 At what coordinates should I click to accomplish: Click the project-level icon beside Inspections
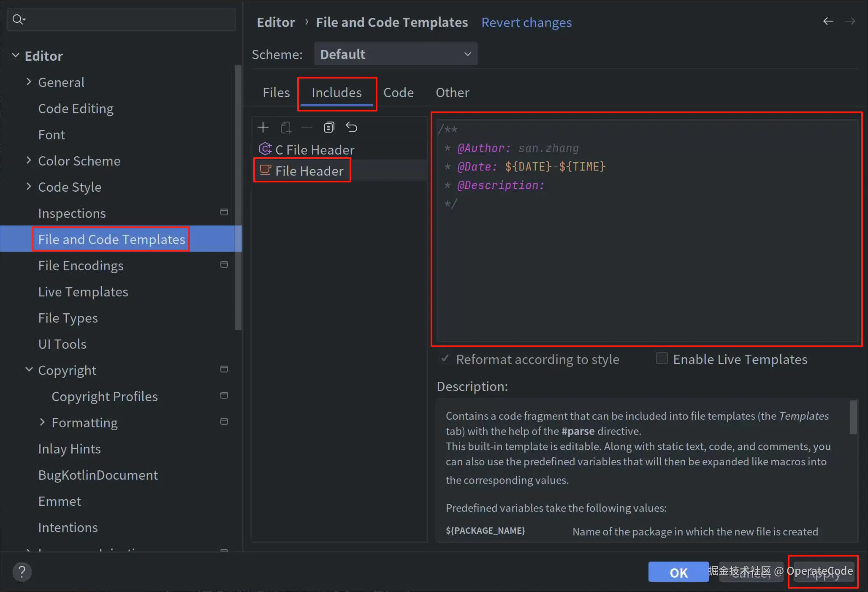224,212
